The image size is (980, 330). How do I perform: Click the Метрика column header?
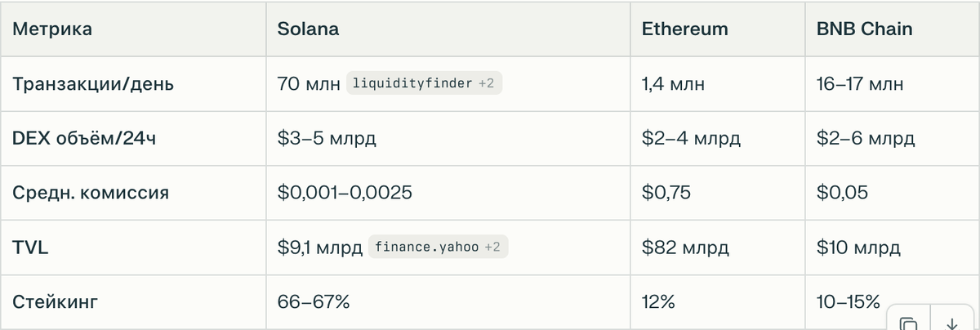click(52, 29)
